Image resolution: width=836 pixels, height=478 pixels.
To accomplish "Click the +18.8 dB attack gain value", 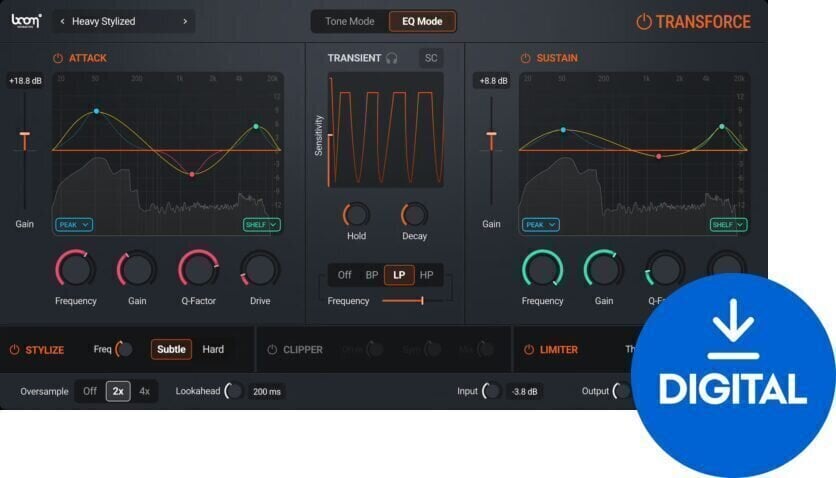I will [x=25, y=81].
